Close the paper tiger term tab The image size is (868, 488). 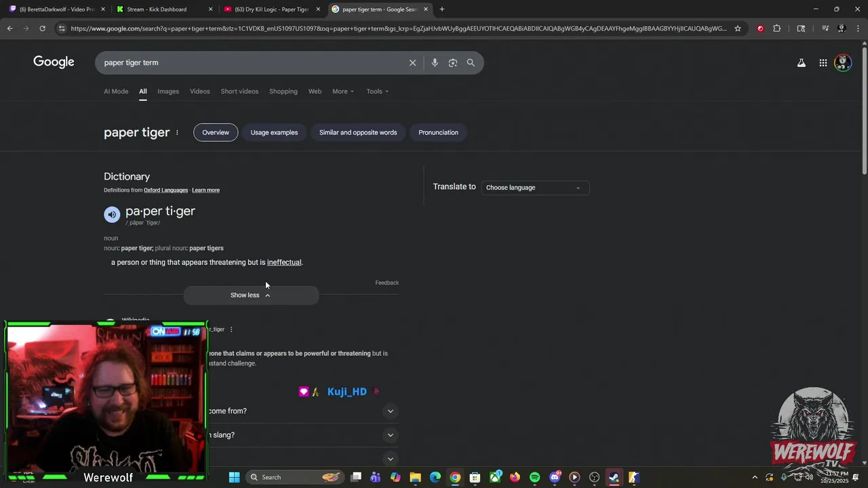coord(426,9)
